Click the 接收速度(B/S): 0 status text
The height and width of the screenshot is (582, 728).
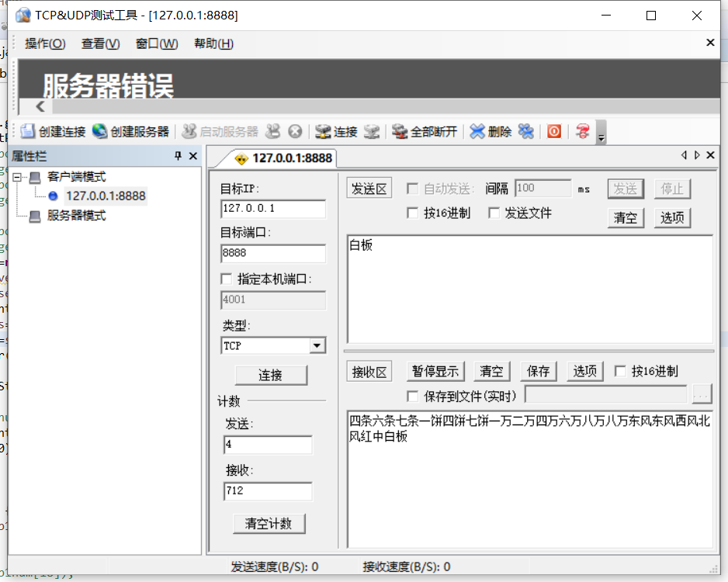click(406, 566)
